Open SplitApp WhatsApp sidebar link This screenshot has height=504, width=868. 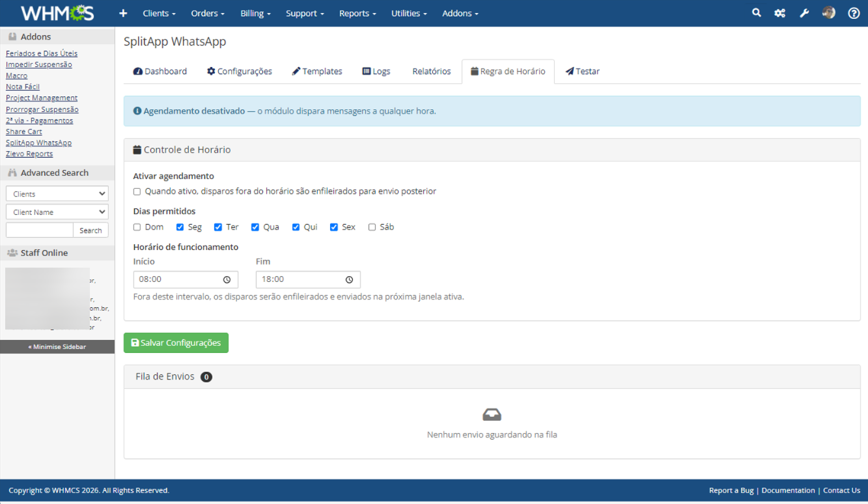point(39,143)
